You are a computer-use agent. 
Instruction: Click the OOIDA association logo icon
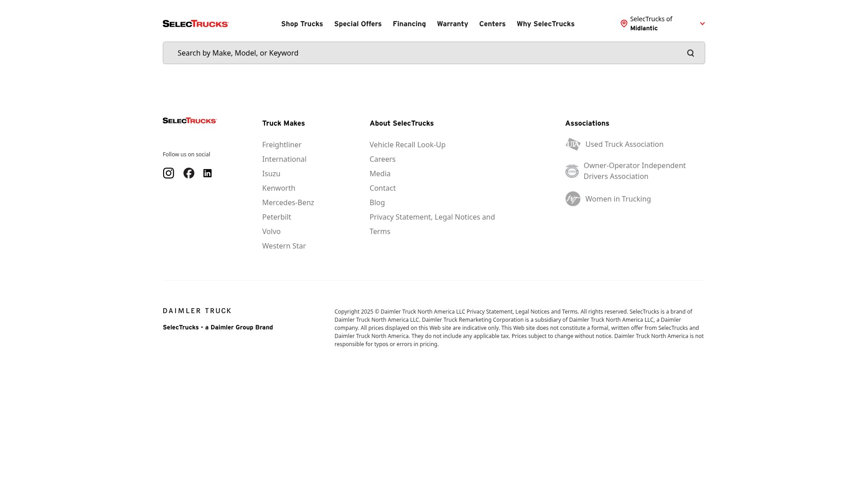click(x=572, y=171)
